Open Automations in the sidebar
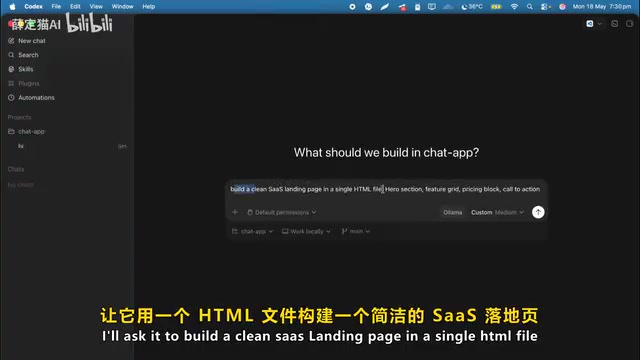 click(36, 98)
